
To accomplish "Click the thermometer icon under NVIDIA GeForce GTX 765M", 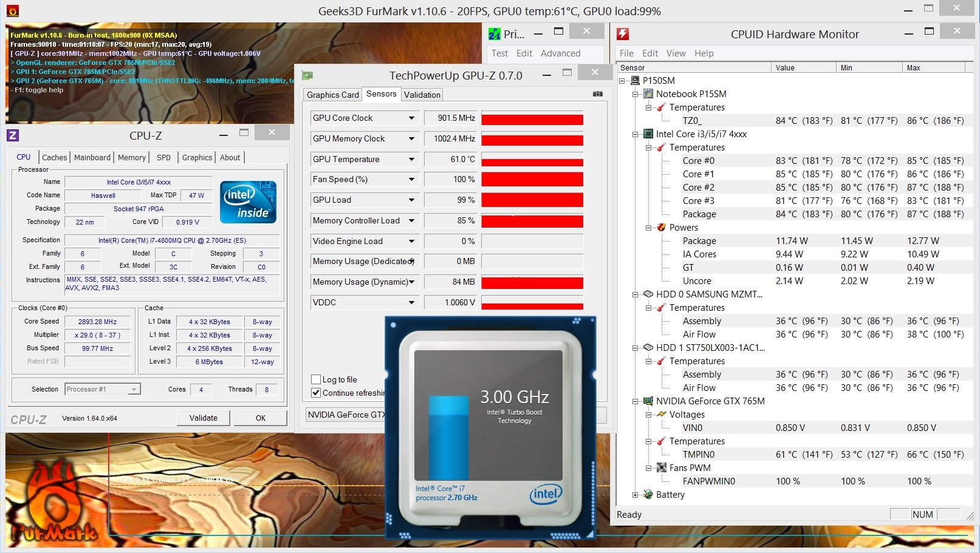I will (662, 441).
